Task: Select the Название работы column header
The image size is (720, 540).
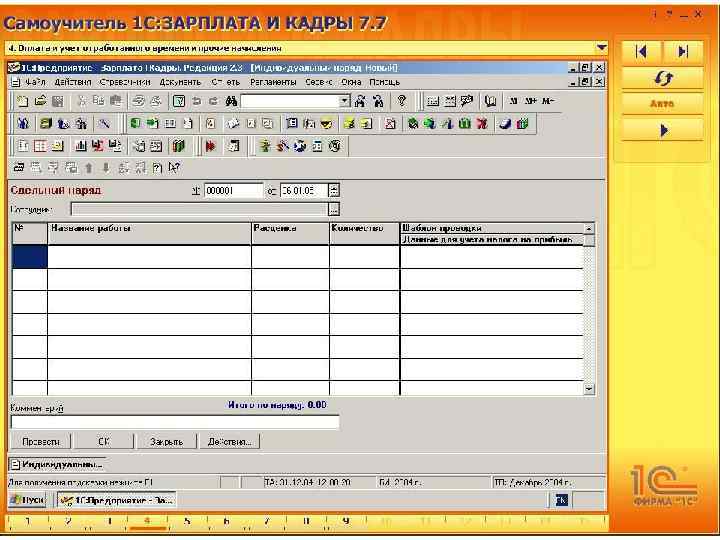Action: pos(149,233)
